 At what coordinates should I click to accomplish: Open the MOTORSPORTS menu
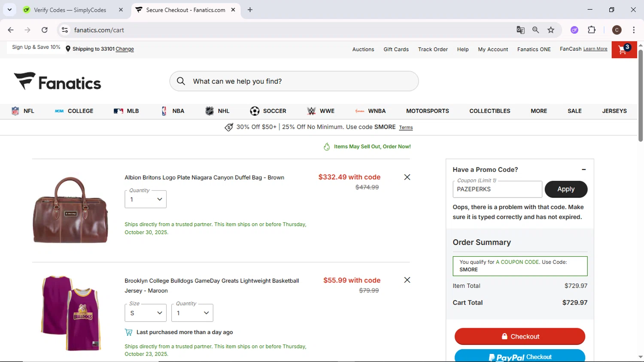427,111
